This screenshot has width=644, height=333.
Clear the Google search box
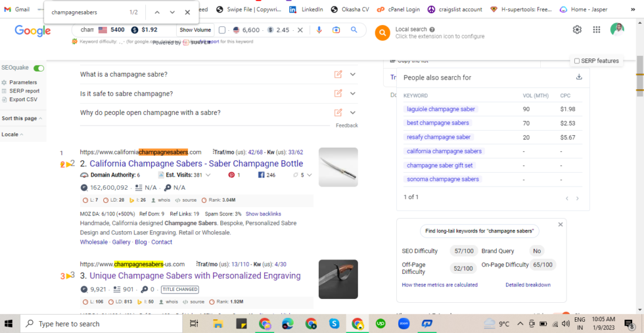click(x=300, y=30)
